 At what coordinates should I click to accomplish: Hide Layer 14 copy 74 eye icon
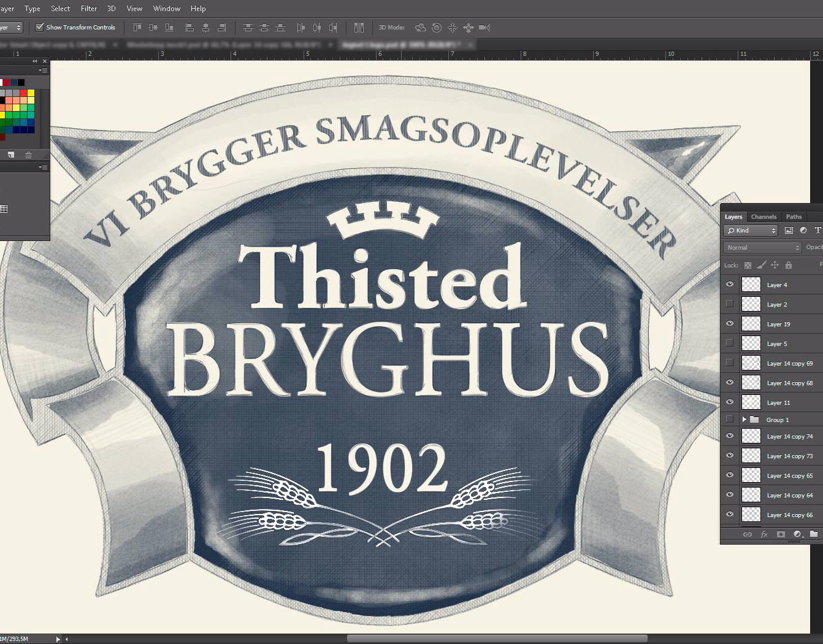point(730,436)
